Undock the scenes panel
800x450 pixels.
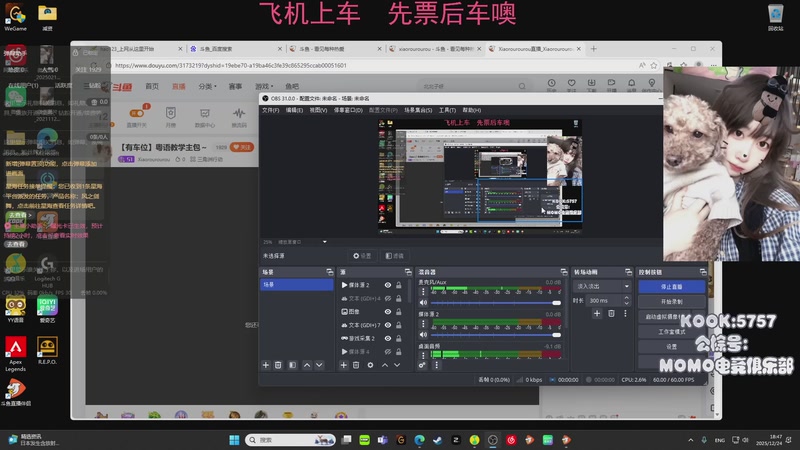[x=330, y=272]
